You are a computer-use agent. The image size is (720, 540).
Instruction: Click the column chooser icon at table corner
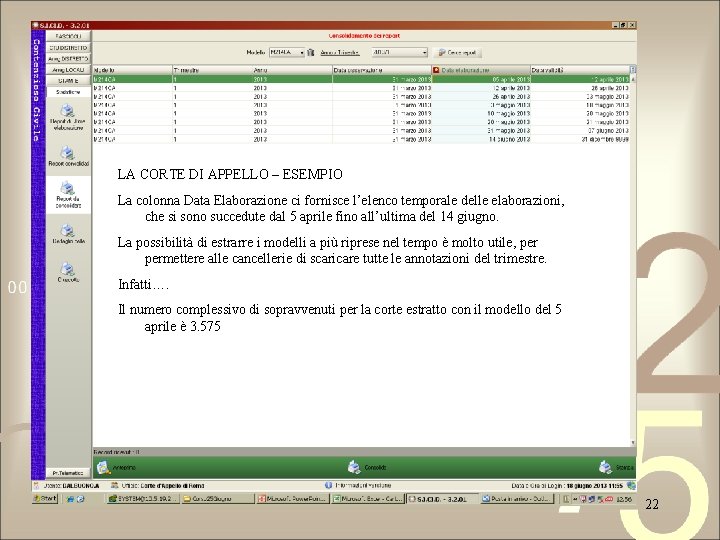click(x=633, y=70)
